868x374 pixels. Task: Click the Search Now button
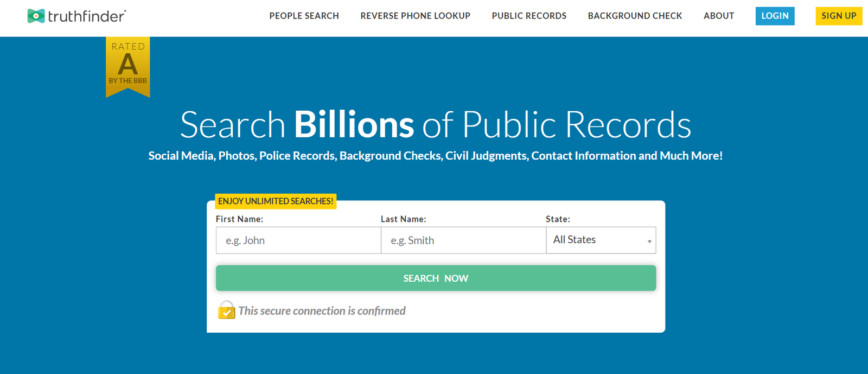[x=436, y=278]
